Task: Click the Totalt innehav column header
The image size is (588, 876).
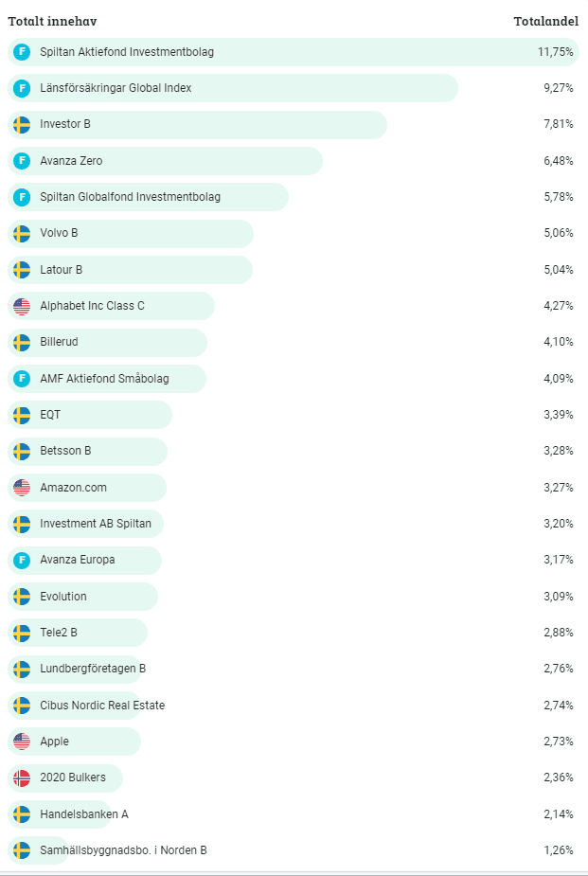Action: [52, 21]
